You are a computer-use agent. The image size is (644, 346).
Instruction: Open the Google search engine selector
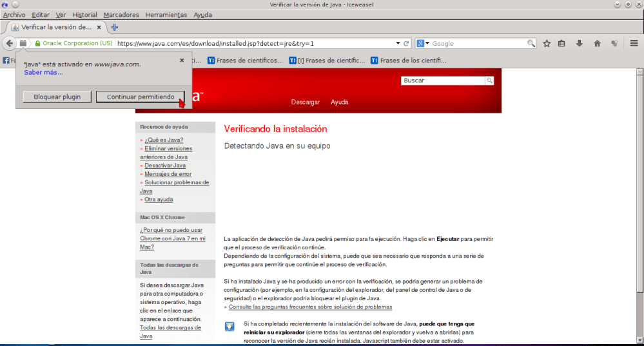pyautogui.click(x=423, y=43)
